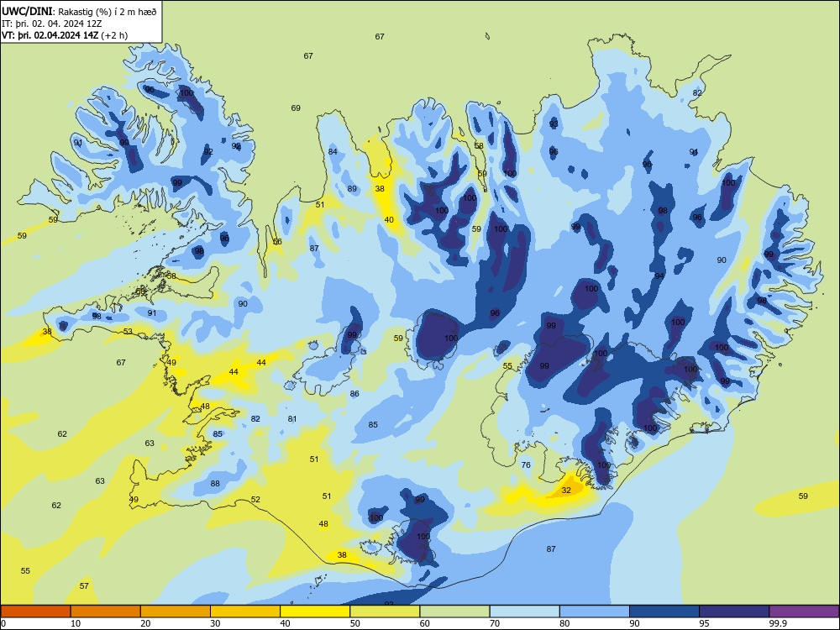This screenshot has height=630, width=840.
Task: Select the humidity value 93
Action: [554, 123]
